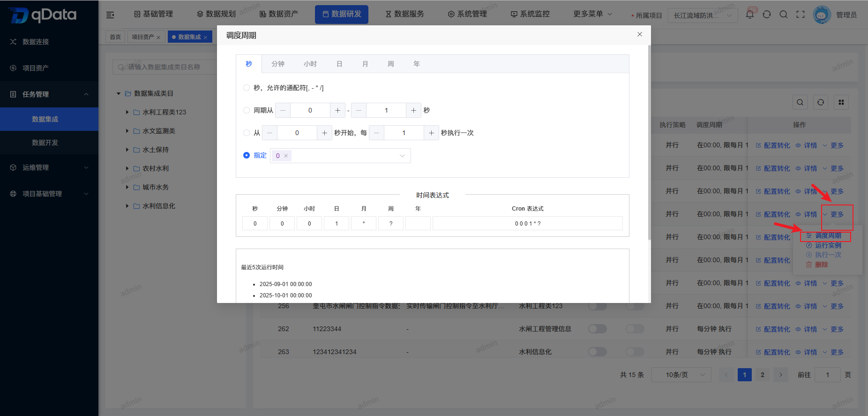Select the 秒 wildcard radio option
This screenshot has width=868, height=416.
pos(247,88)
